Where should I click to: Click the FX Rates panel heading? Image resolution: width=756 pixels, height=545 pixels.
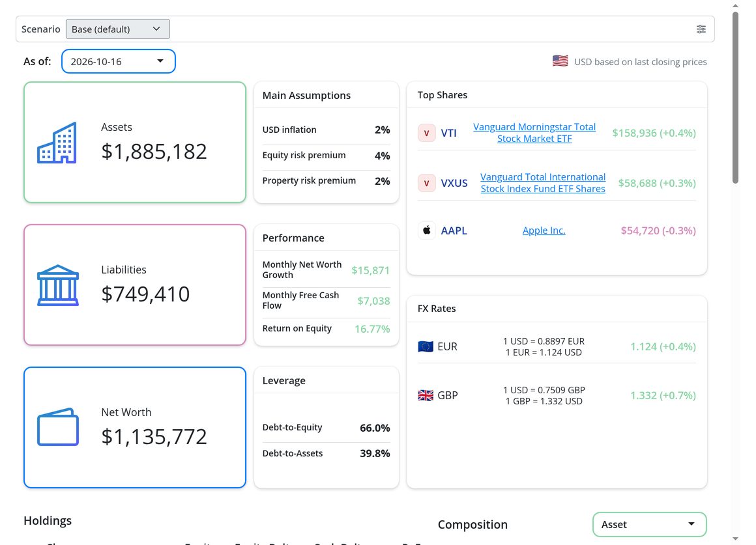tap(437, 309)
